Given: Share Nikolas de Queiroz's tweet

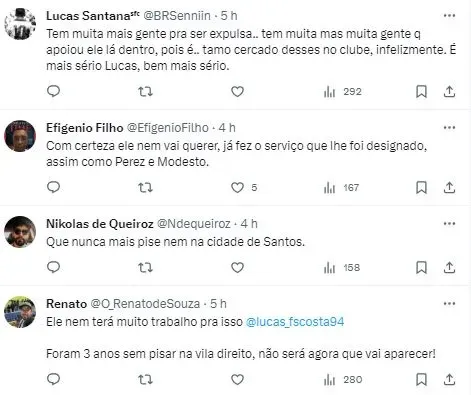Looking at the screenshot, I should click(449, 268).
